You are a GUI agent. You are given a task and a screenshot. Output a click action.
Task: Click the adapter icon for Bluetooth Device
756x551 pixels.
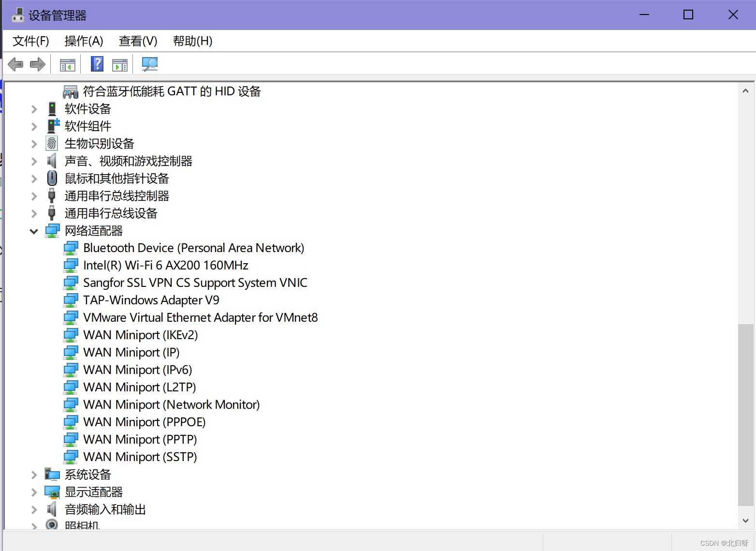71,248
